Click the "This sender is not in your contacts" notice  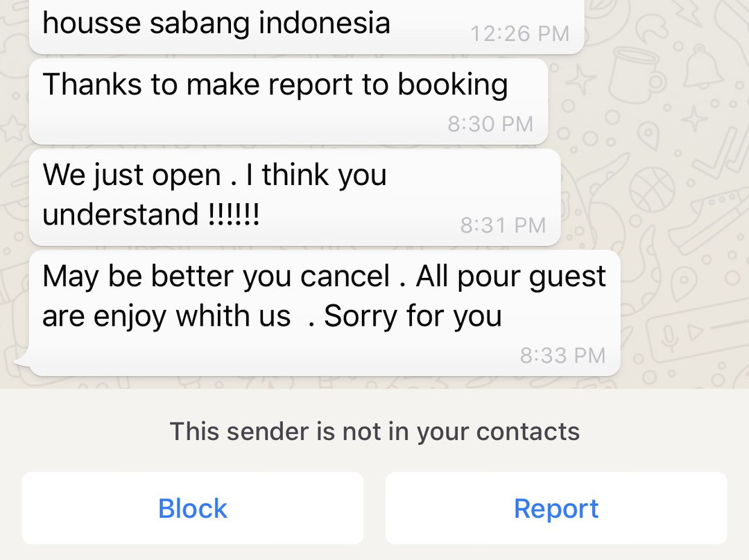tap(374, 431)
